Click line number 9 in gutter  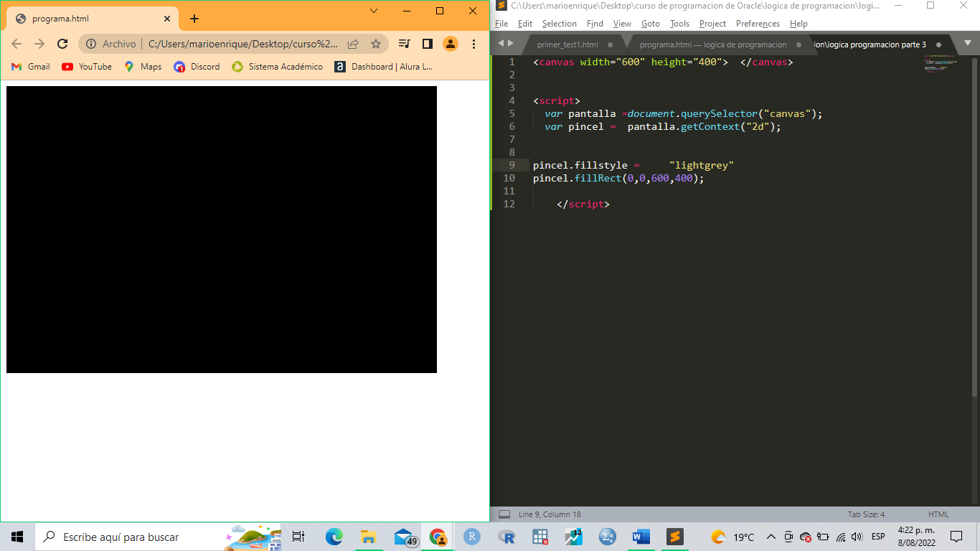[512, 165]
